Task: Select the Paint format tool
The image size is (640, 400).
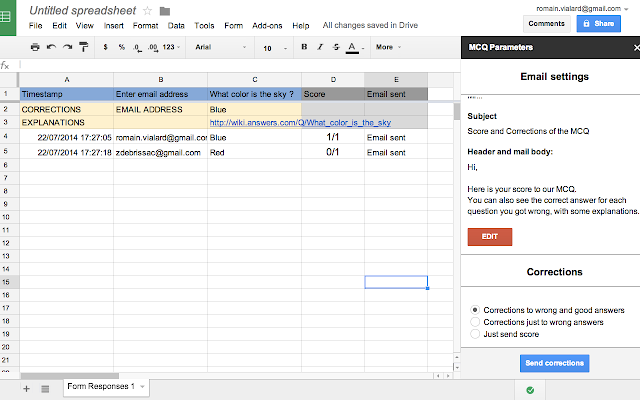Action: [84, 47]
